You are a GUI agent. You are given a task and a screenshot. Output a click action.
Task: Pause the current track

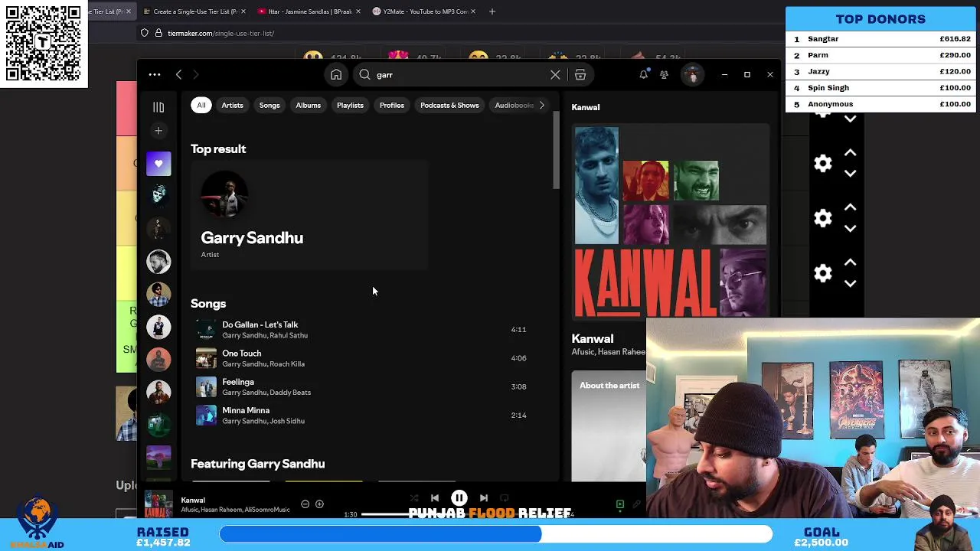point(459,498)
